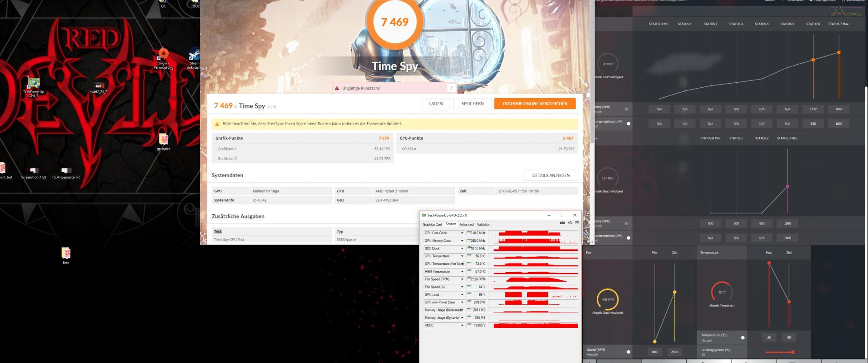
Task: Click the memory Status 3 Max. frequency handle
Action: [x=788, y=186]
